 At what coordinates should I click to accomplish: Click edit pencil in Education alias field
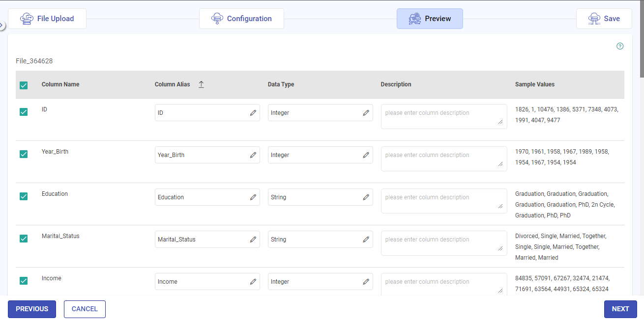(x=253, y=197)
